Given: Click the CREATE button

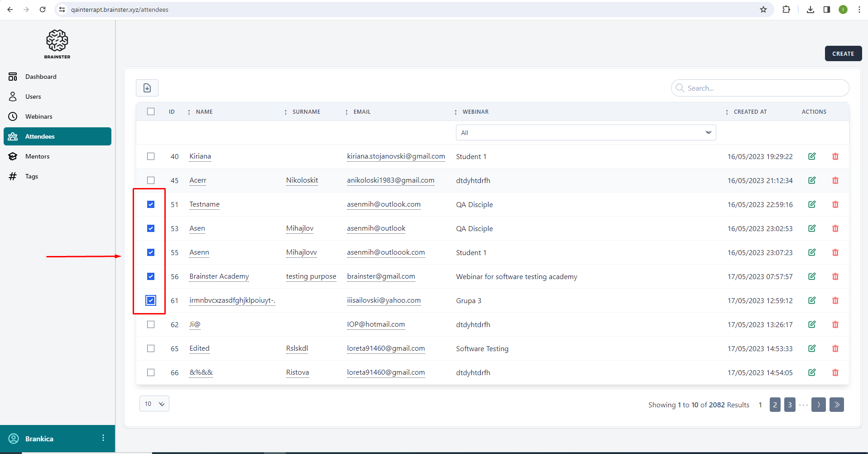Looking at the screenshot, I should [843, 53].
